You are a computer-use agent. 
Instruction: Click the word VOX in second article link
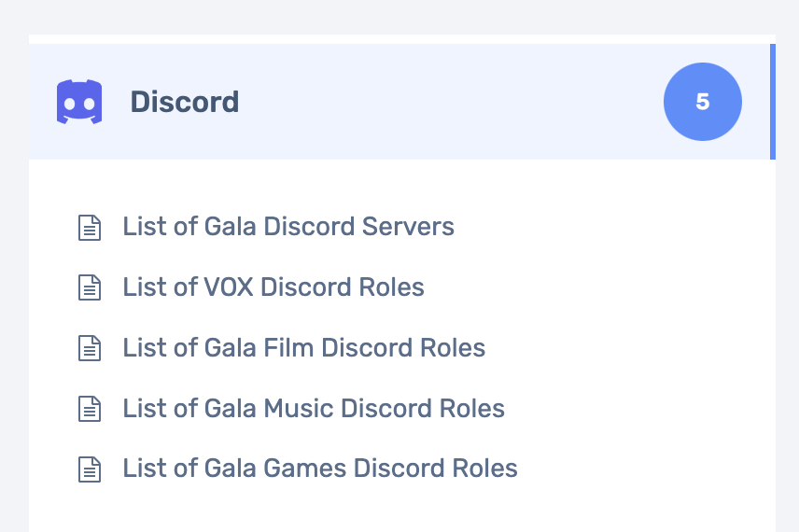click(x=229, y=287)
